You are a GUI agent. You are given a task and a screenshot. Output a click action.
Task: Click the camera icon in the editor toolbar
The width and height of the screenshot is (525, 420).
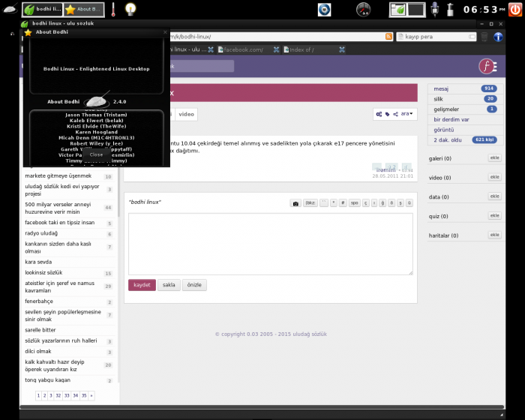coord(295,203)
